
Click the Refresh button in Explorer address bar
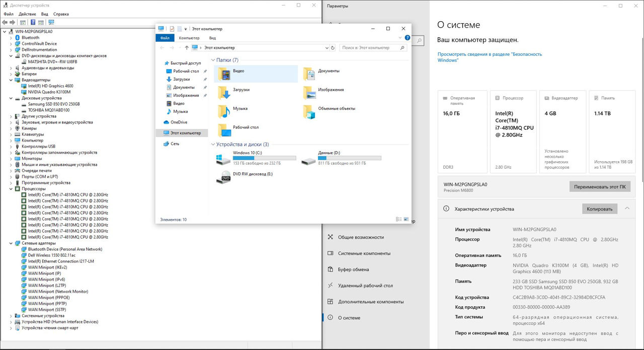tap(333, 48)
